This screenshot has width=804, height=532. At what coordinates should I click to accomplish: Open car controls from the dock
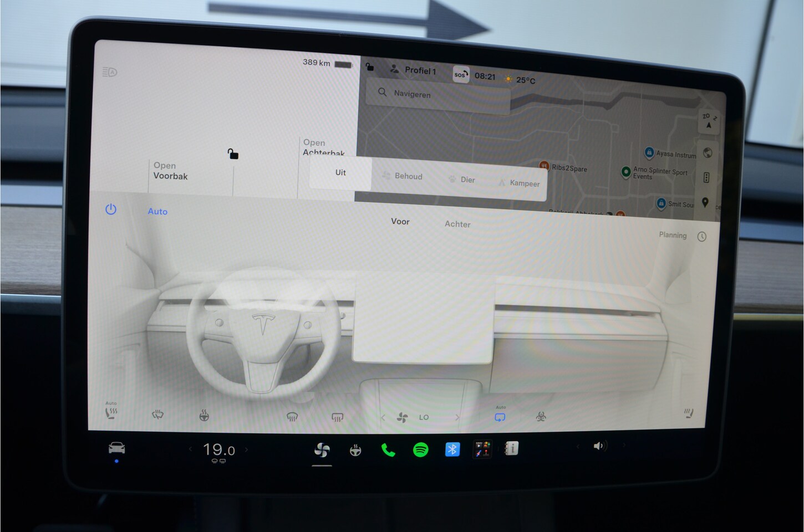(x=116, y=448)
